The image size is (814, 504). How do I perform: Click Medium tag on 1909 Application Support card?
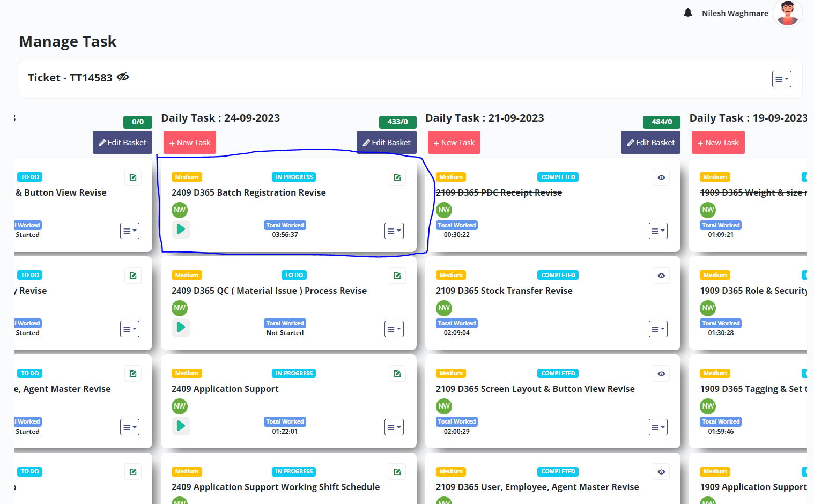point(715,471)
